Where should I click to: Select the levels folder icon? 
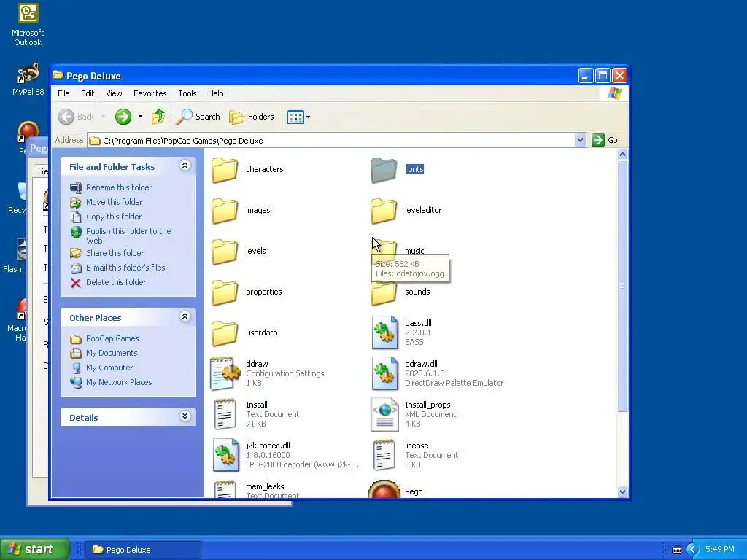pos(225,252)
